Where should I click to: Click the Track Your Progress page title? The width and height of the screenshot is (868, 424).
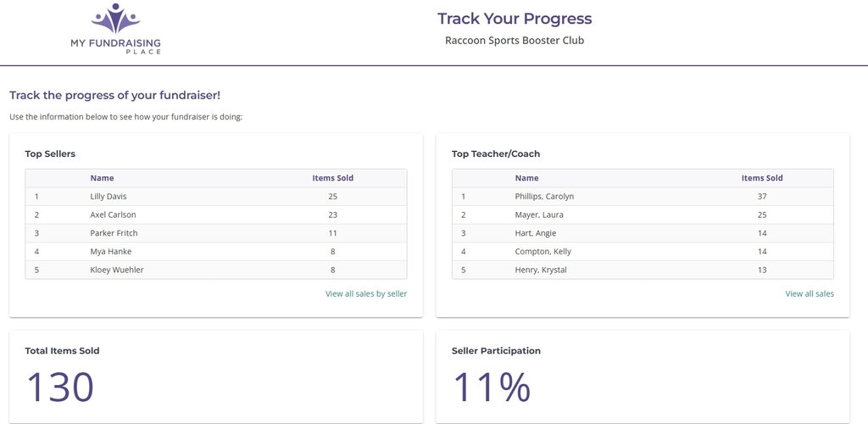click(514, 19)
